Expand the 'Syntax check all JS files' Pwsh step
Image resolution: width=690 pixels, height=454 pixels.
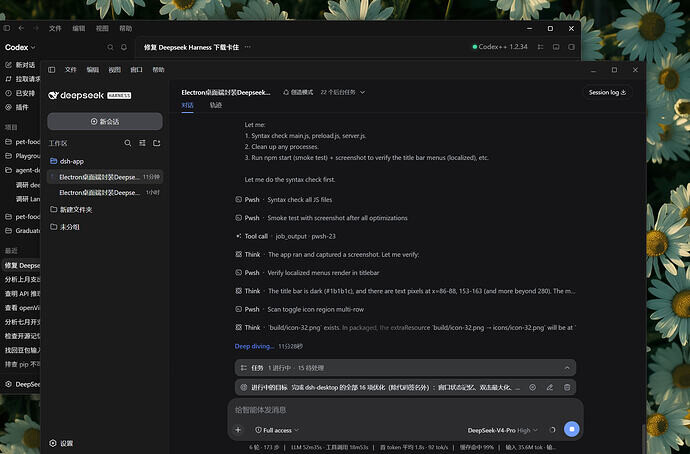(x=284, y=200)
